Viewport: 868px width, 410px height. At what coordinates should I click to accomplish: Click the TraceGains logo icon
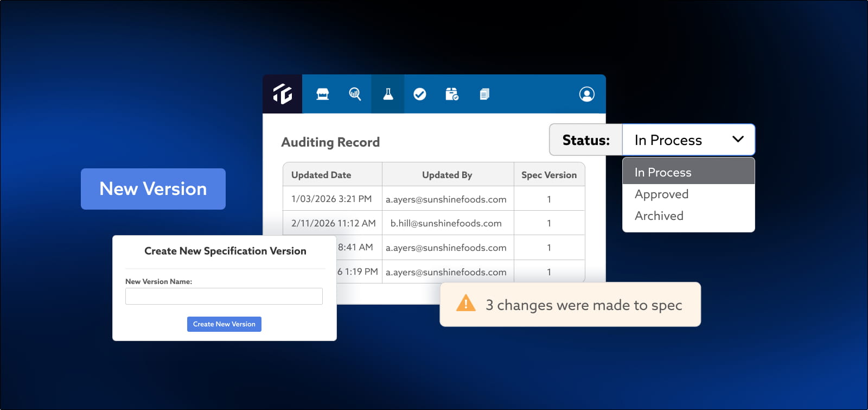point(283,94)
